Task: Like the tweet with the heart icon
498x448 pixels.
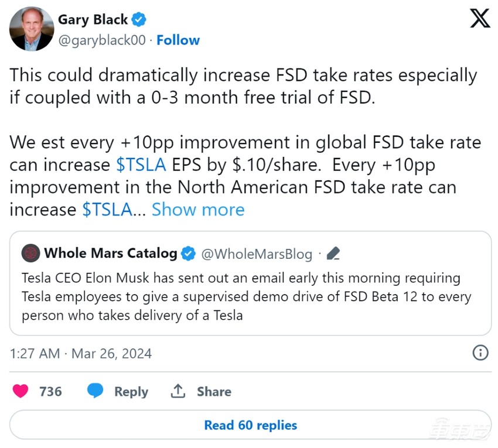Action: [21, 391]
